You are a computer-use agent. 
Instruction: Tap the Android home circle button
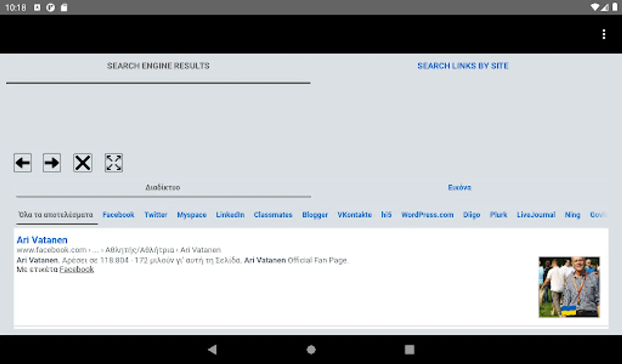point(311,349)
